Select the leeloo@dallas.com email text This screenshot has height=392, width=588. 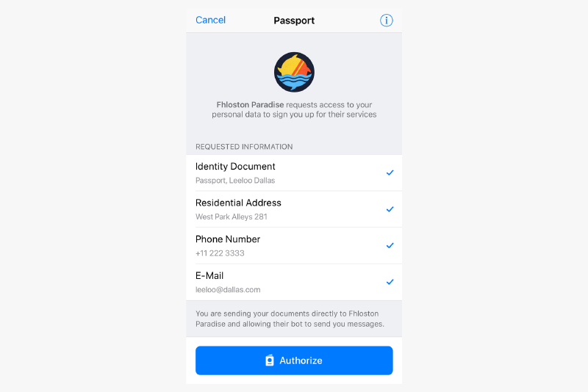pyautogui.click(x=228, y=289)
